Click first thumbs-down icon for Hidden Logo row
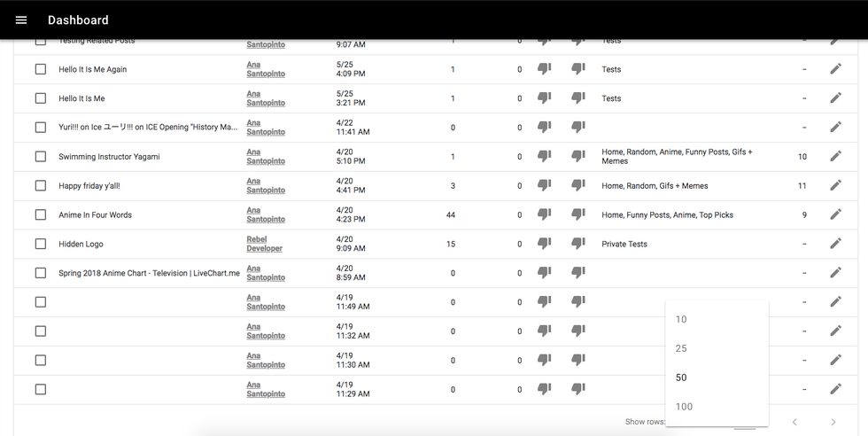This screenshot has width=868, height=436. [x=544, y=244]
